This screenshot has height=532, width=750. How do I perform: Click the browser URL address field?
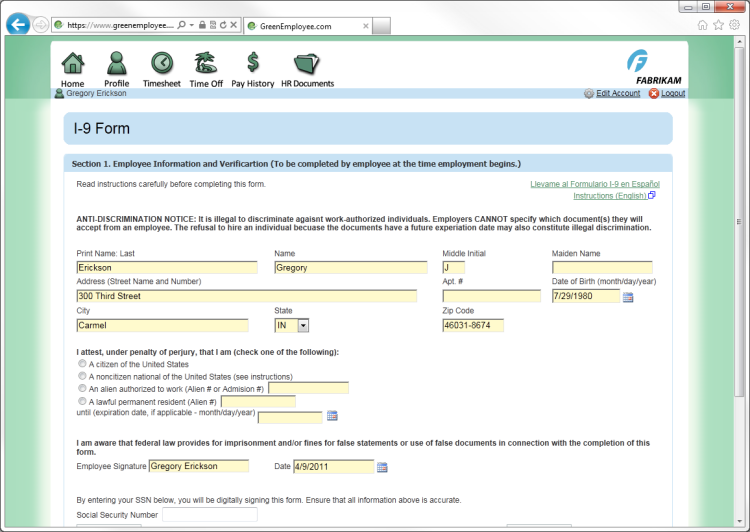[119, 25]
